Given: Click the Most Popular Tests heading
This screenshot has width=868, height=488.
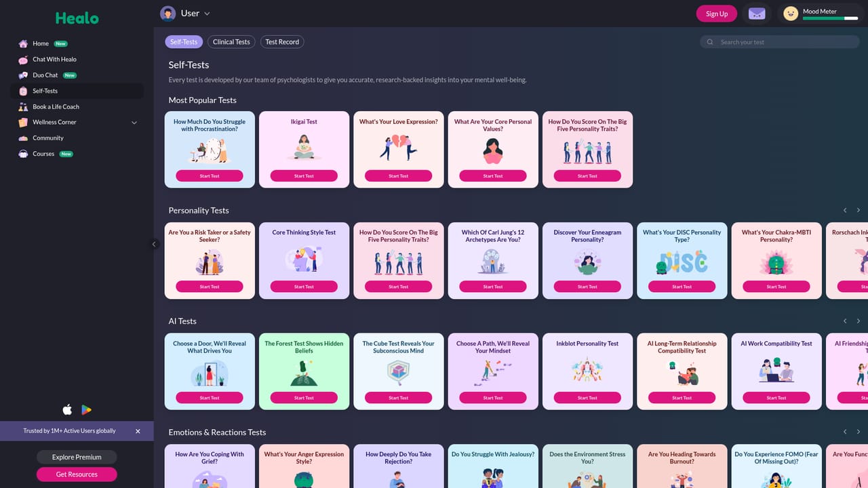Looking at the screenshot, I should tap(203, 100).
